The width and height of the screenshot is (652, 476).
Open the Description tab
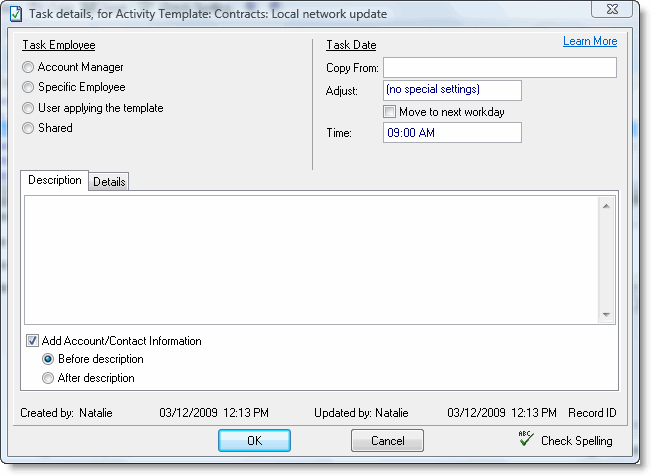(55, 180)
